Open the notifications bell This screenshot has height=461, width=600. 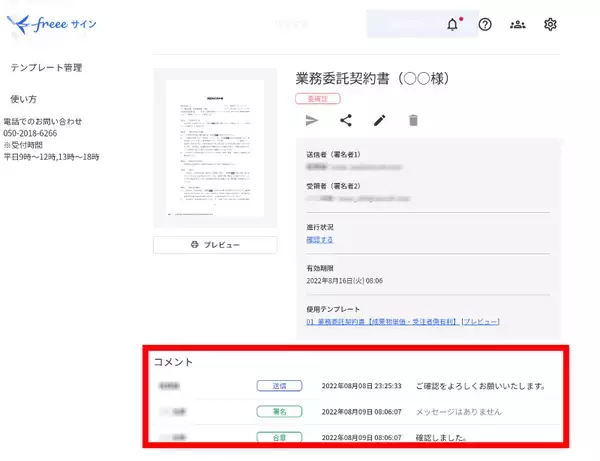coord(452,24)
